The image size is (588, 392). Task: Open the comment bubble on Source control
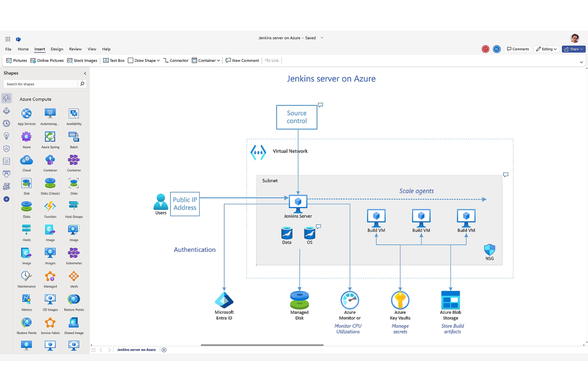[321, 105]
